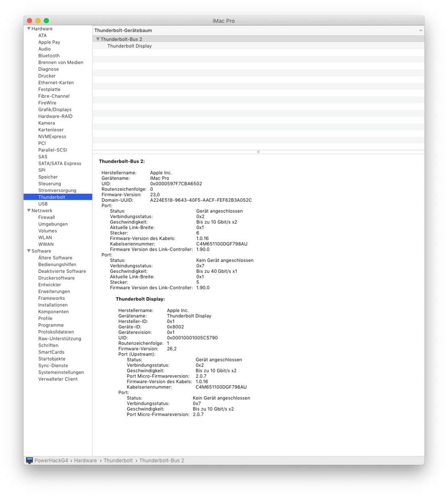Select Startobjekte entry
This screenshot has height=496, width=448.
[52, 359]
